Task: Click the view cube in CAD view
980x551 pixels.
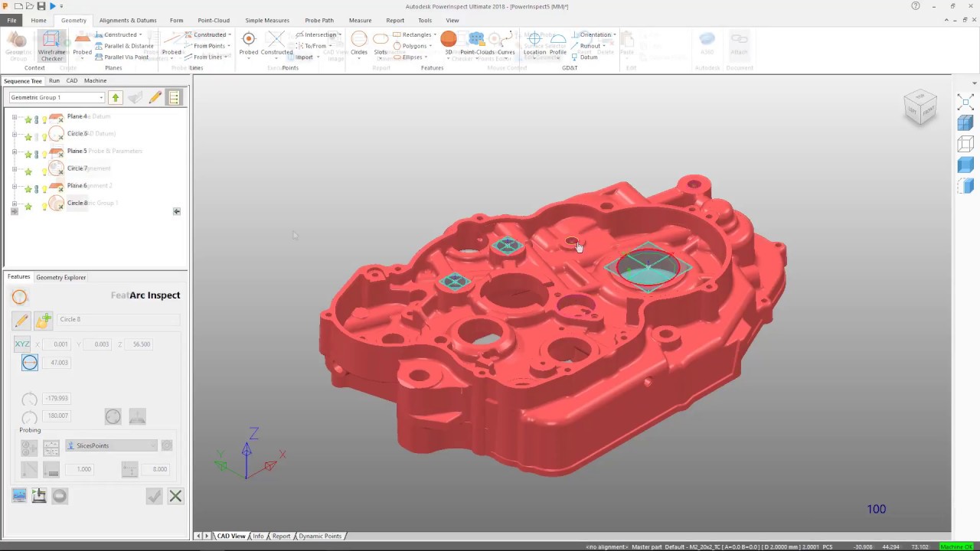Action: coord(920,107)
